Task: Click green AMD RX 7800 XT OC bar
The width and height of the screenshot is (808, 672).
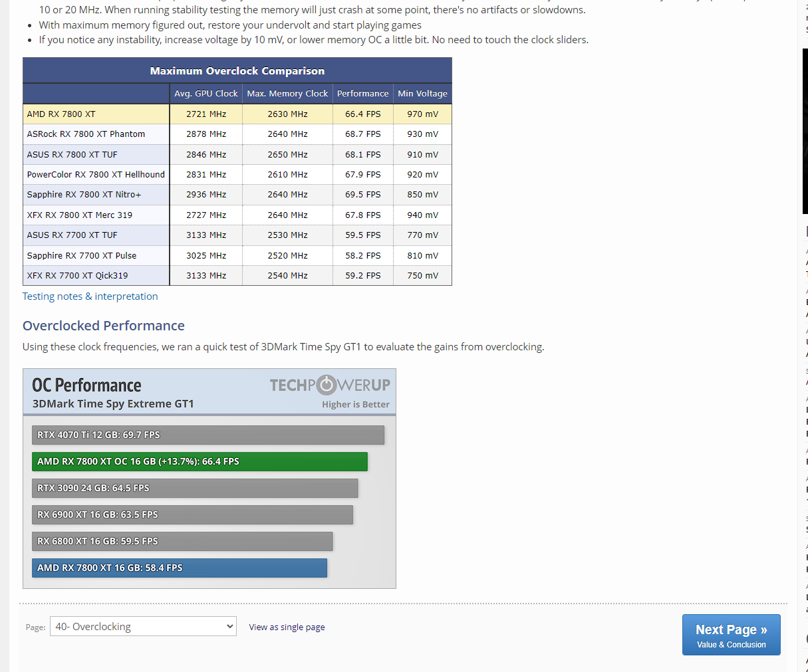Action: tap(200, 461)
